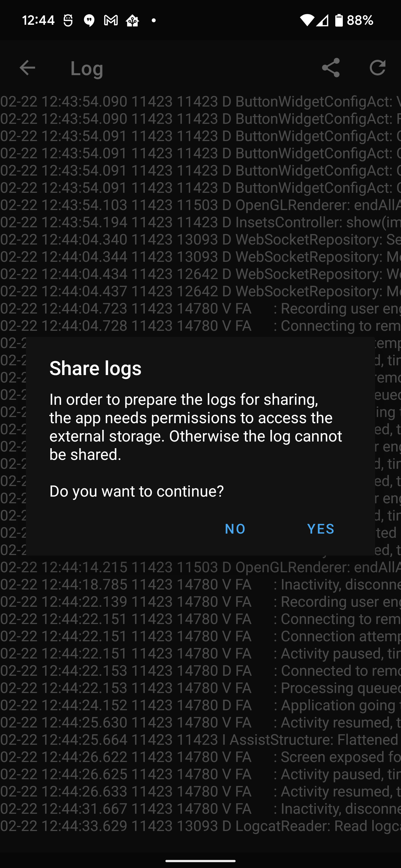Tap the Share logs dialog heading
The width and height of the screenshot is (401, 868).
click(96, 368)
